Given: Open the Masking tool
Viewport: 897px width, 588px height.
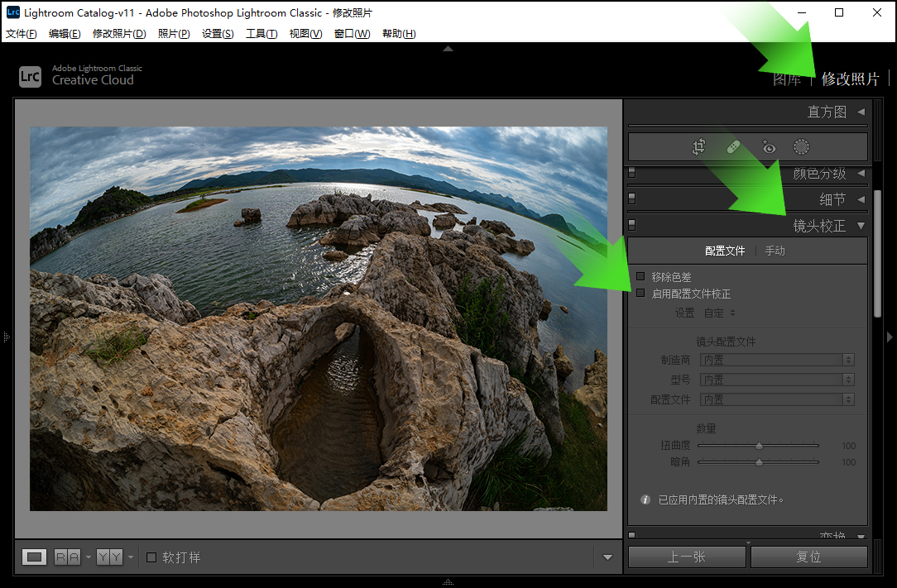Looking at the screenshot, I should coord(801,147).
